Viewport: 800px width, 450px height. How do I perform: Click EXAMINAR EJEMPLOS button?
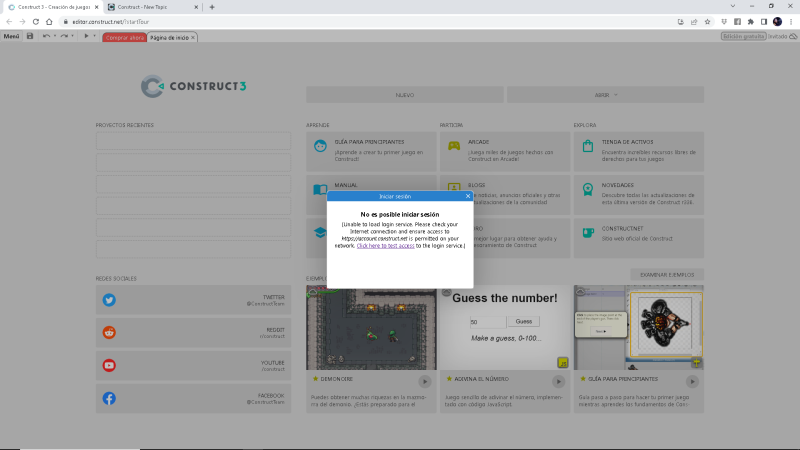coord(667,274)
